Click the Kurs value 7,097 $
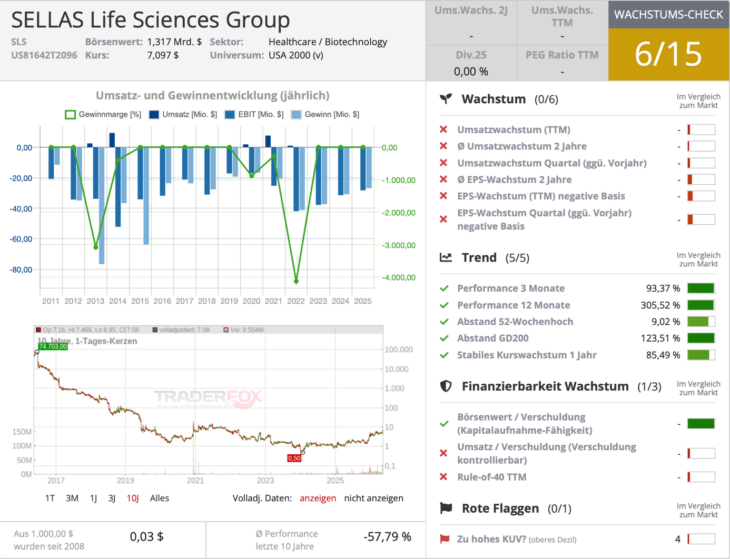The width and height of the screenshot is (730, 559). tap(163, 55)
